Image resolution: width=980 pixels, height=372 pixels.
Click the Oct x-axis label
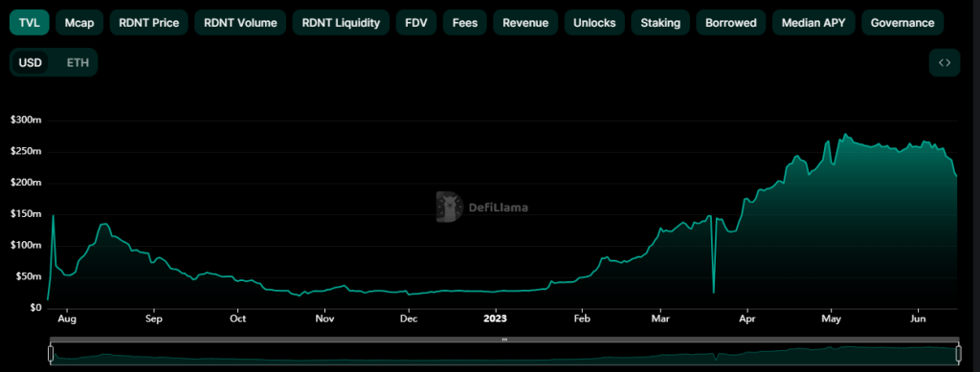[x=237, y=319]
